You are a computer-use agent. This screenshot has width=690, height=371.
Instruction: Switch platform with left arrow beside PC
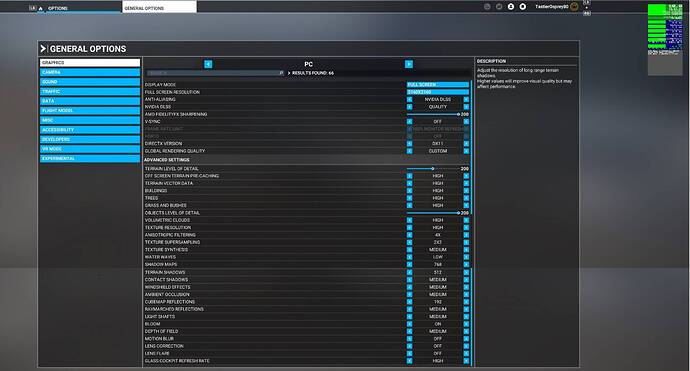coord(208,64)
